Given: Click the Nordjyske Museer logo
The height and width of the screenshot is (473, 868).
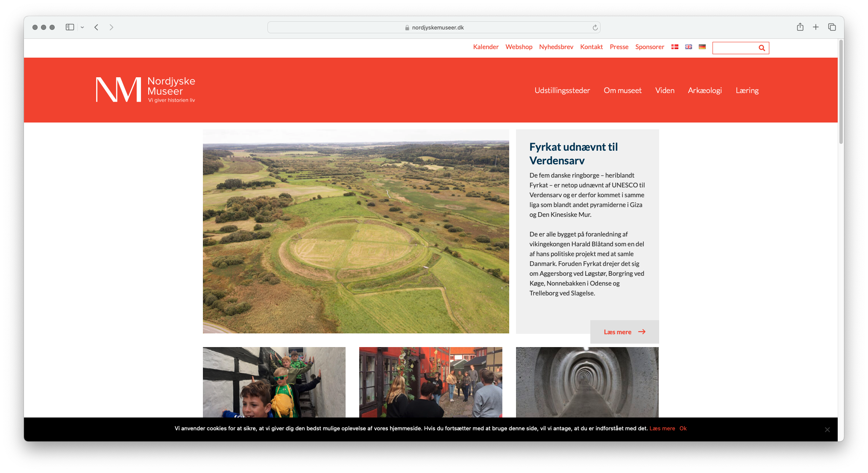Looking at the screenshot, I should click(x=146, y=90).
